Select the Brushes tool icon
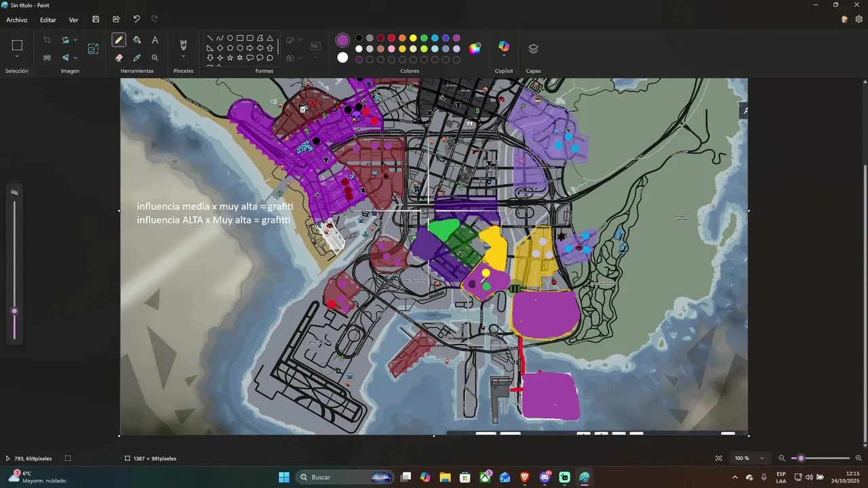Image resolution: width=868 pixels, height=488 pixels. pyautogui.click(x=183, y=45)
